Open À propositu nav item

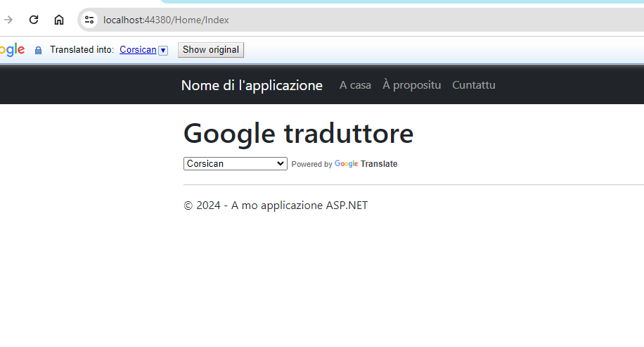tap(411, 84)
